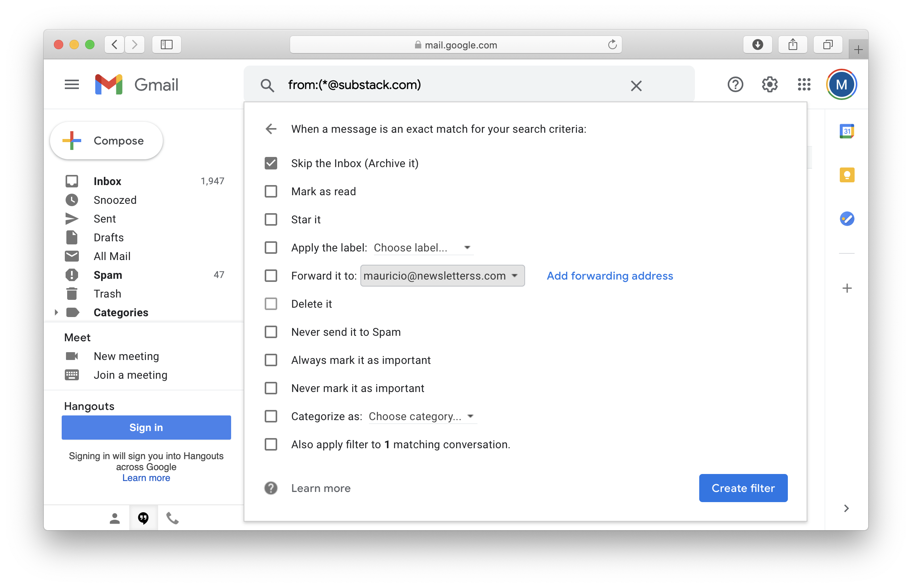Screen dimensions: 912x588
Task: Open the Support help icon
Action: click(735, 84)
